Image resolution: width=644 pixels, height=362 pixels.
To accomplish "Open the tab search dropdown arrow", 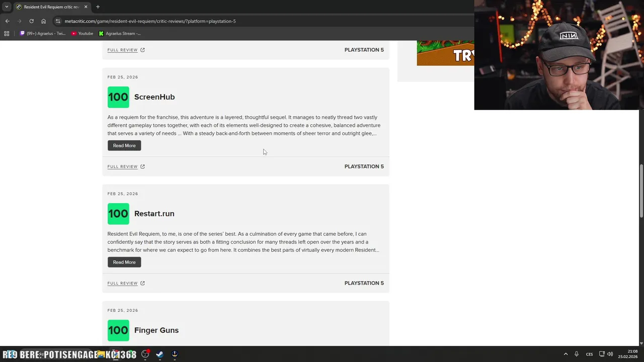I will (7, 7).
